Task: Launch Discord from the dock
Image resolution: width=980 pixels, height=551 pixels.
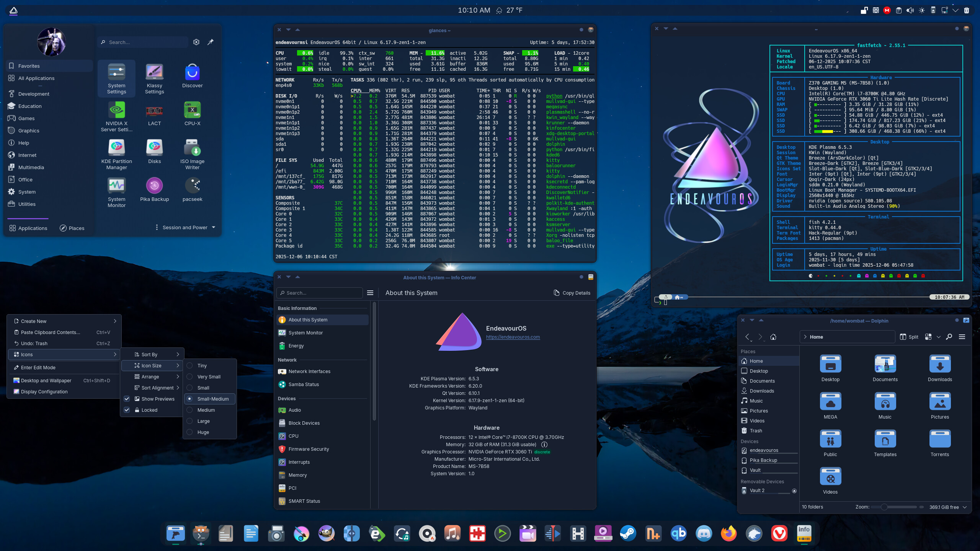Action: [704, 533]
